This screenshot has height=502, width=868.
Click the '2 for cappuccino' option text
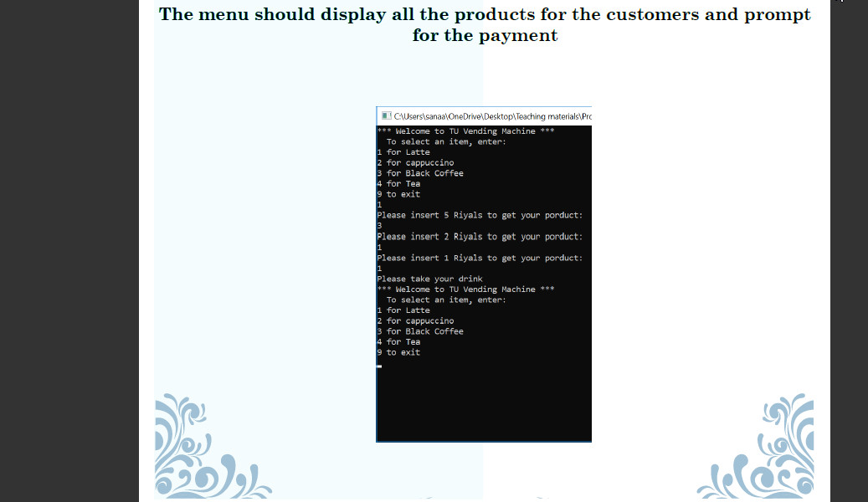tap(414, 162)
